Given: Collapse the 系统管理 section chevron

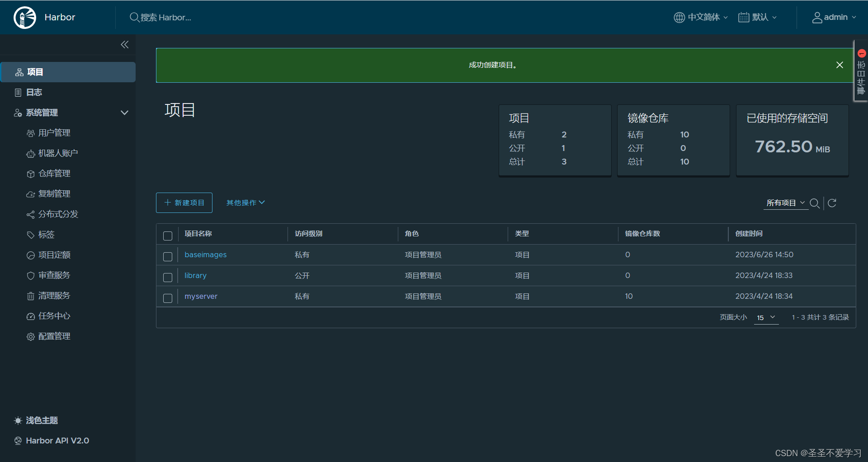Looking at the screenshot, I should tap(124, 113).
